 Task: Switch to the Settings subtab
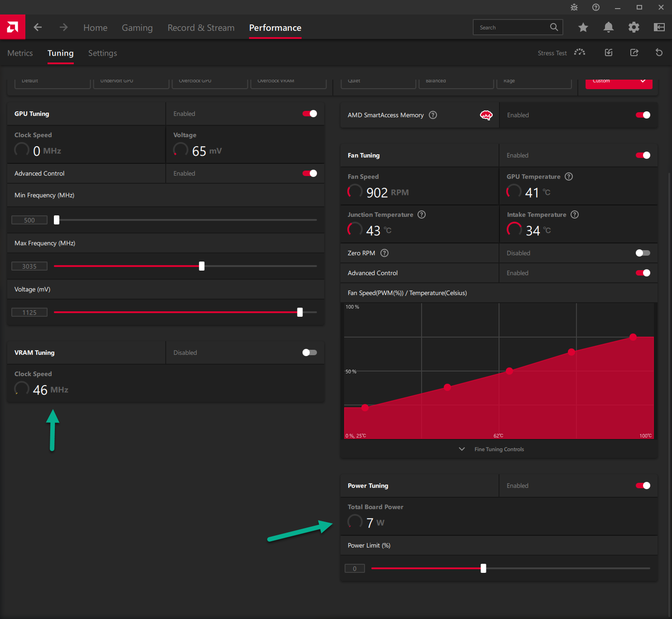pyautogui.click(x=102, y=53)
